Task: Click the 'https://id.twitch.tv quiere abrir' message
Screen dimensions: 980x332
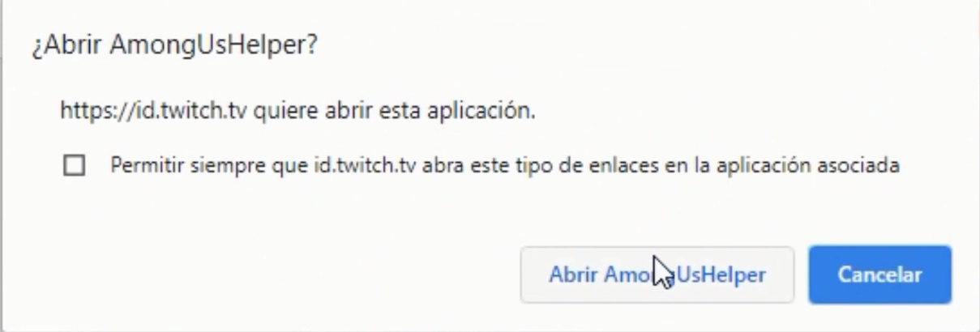Action: click(x=297, y=110)
